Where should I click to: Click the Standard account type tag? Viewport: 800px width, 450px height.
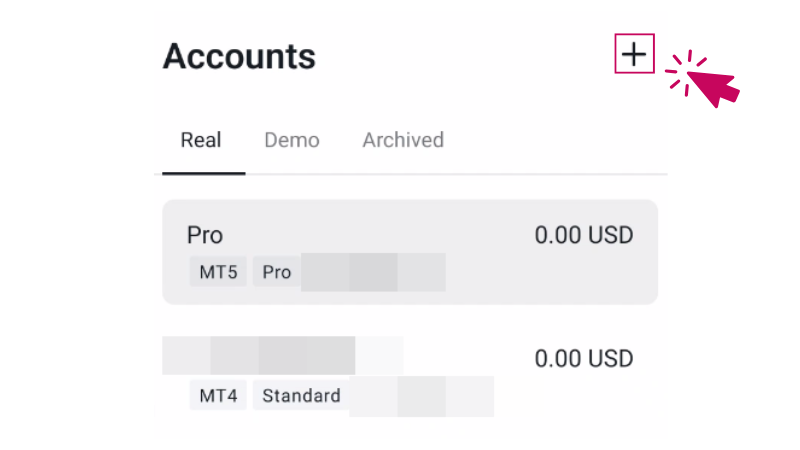tap(301, 396)
